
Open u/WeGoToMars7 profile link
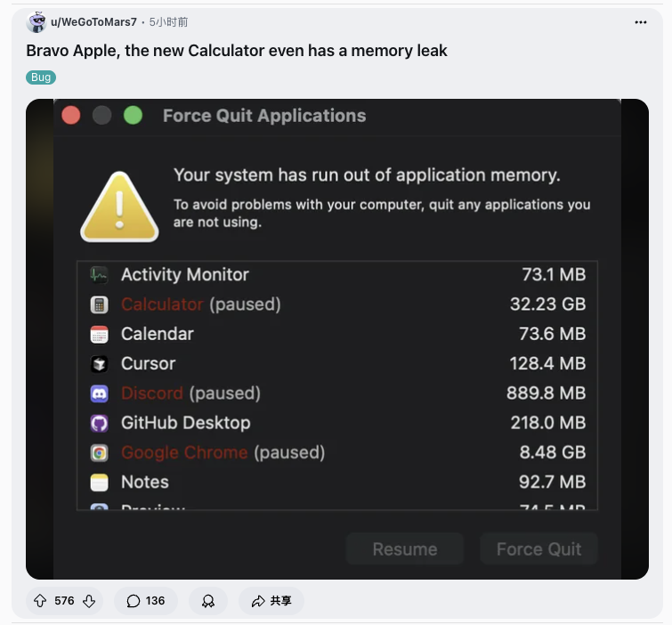[x=95, y=21]
